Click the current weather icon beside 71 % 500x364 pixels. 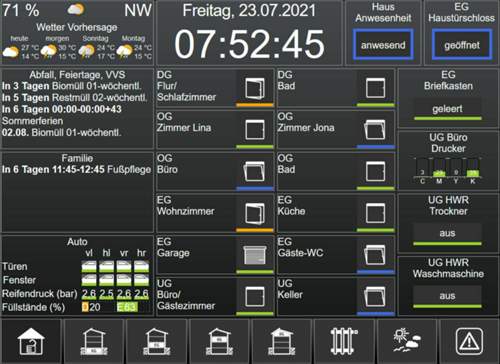click(x=76, y=10)
